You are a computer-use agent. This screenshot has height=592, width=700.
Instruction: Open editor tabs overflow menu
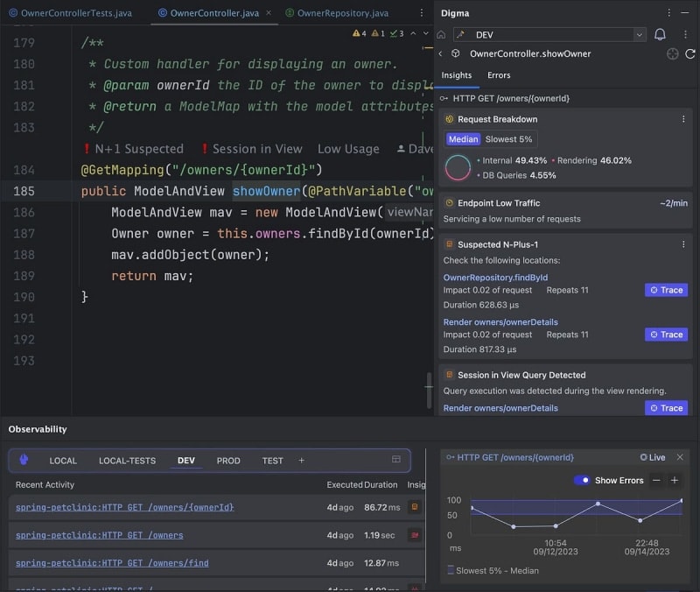tap(422, 13)
